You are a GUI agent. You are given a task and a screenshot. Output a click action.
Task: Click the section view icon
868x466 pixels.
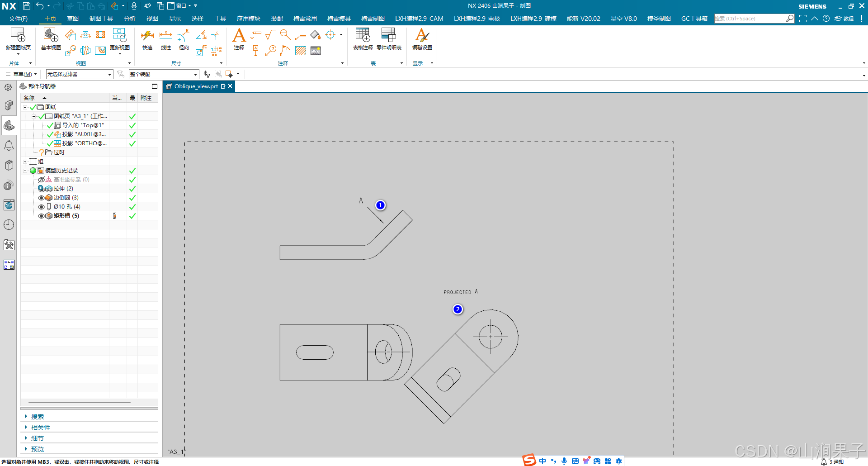[100, 35]
